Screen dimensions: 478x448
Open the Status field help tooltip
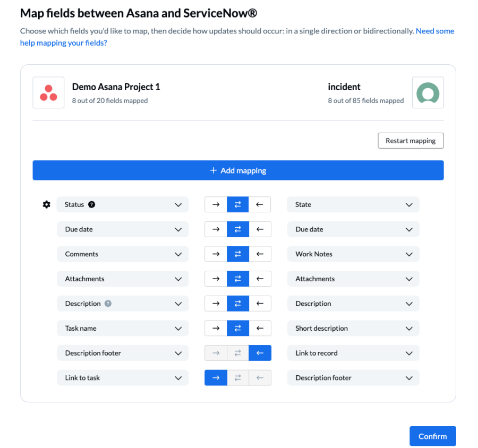tap(91, 204)
